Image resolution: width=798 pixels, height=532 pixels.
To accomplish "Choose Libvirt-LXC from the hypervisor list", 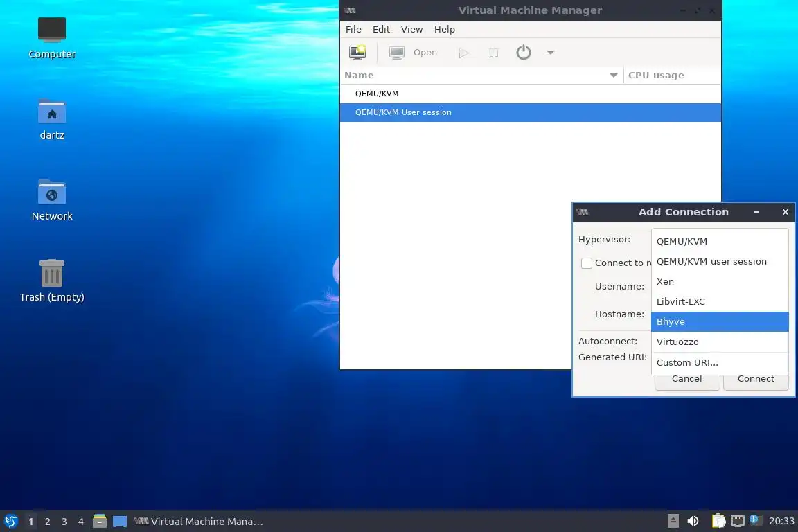I will tap(720, 302).
